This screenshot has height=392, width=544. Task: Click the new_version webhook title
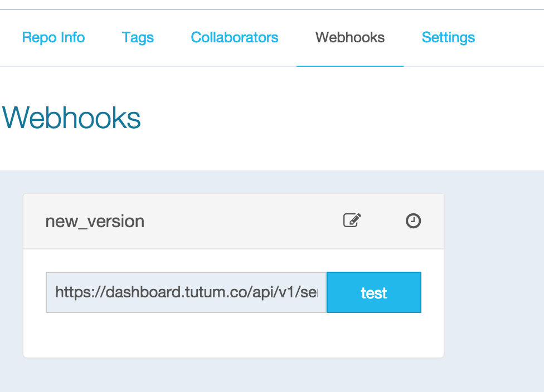click(95, 221)
